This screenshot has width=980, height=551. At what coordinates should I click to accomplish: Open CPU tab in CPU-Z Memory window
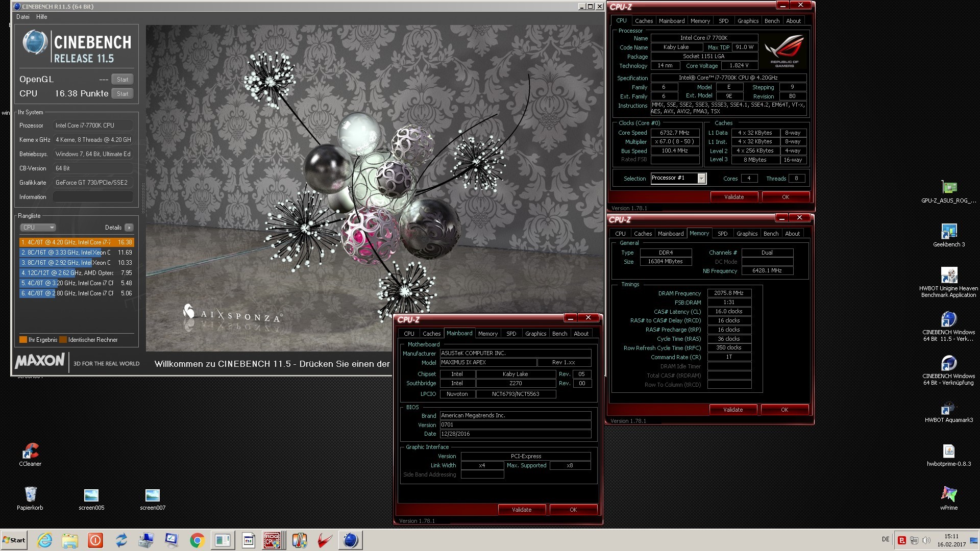click(620, 234)
